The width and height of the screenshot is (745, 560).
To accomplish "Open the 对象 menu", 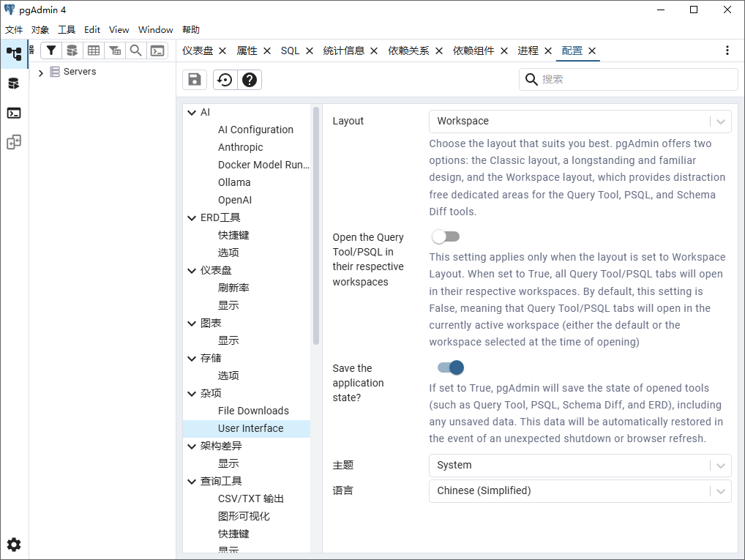I will point(40,30).
